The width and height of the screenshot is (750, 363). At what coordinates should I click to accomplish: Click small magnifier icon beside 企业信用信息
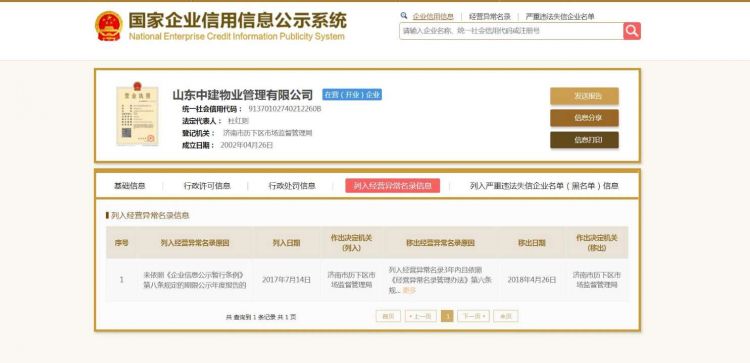pyautogui.click(x=404, y=16)
